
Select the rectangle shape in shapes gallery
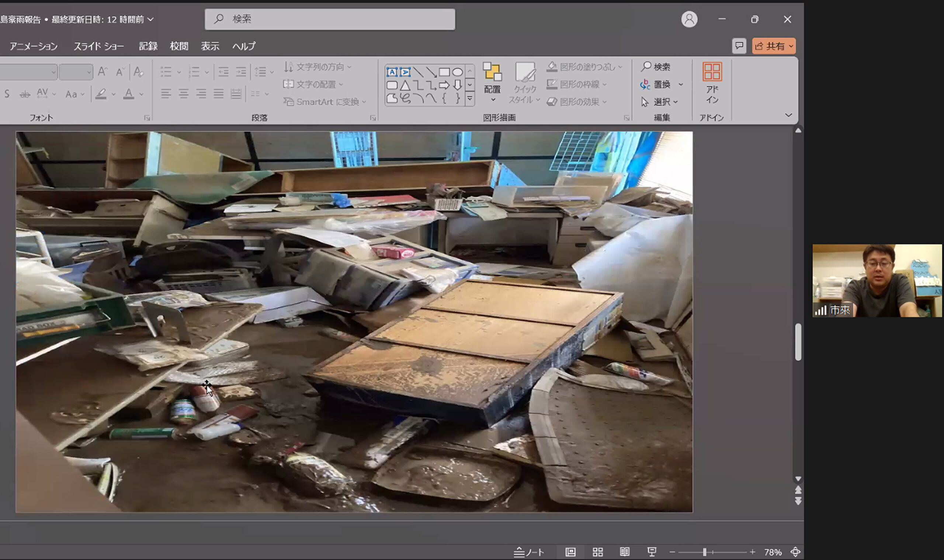pyautogui.click(x=444, y=72)
